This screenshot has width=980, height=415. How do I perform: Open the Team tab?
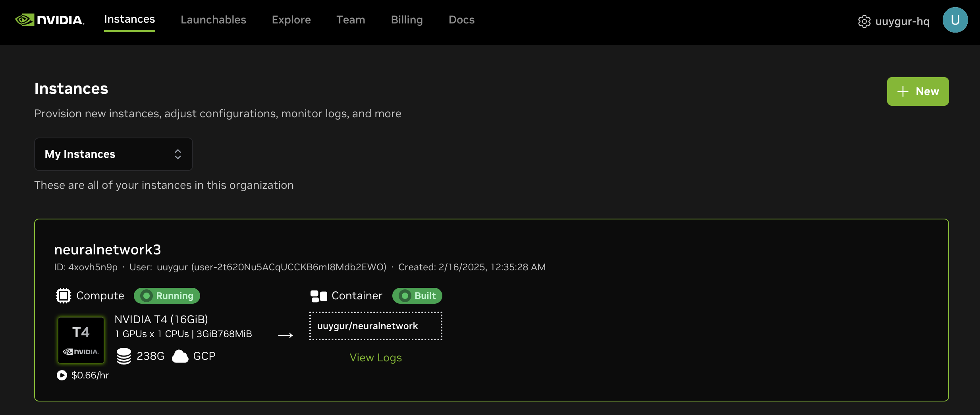[351, 20]
